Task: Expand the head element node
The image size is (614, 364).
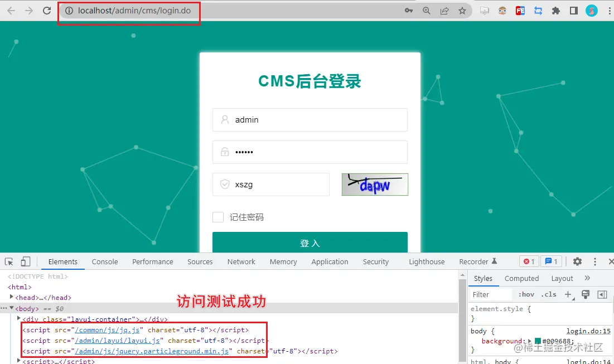Action: tap(11, 297)
